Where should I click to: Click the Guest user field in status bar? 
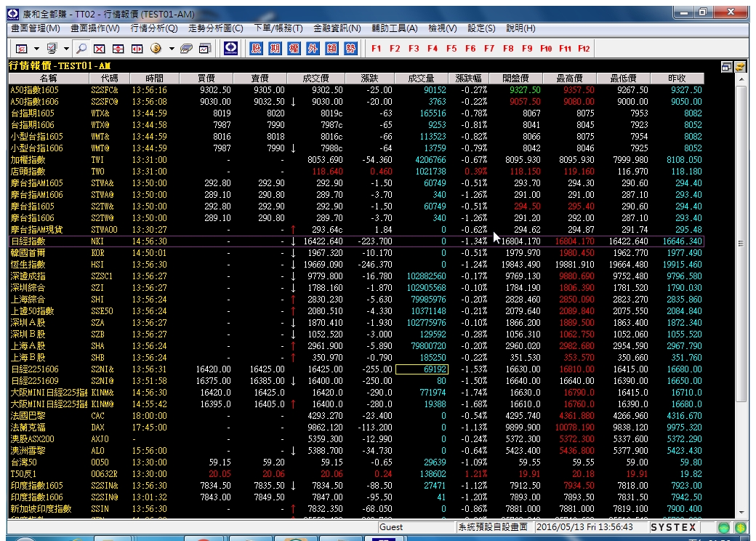tap(416, 527)
